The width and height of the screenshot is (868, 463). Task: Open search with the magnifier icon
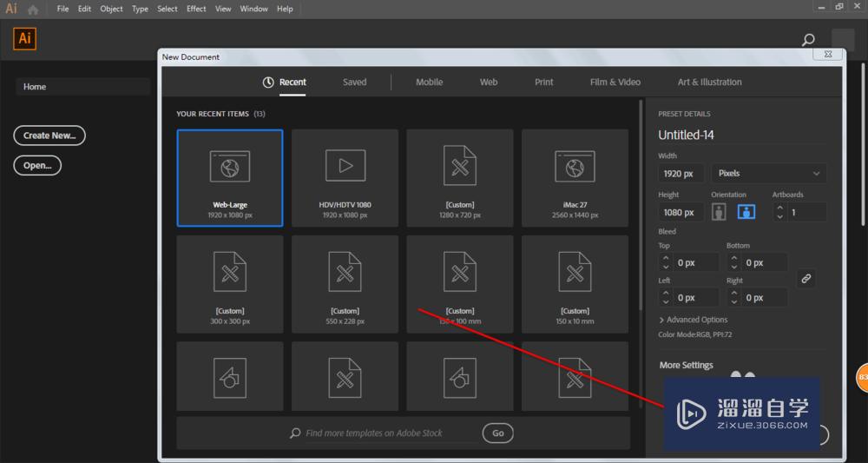pos(808,40)
